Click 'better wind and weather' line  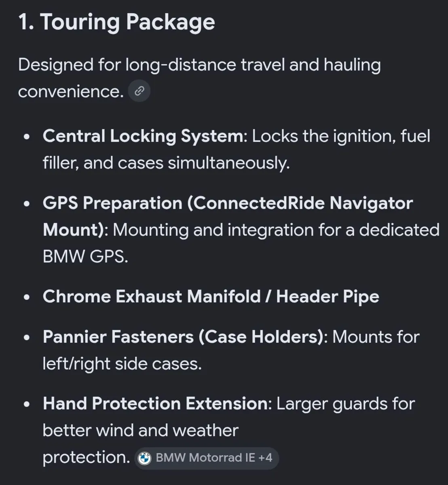tap(140, 430)
